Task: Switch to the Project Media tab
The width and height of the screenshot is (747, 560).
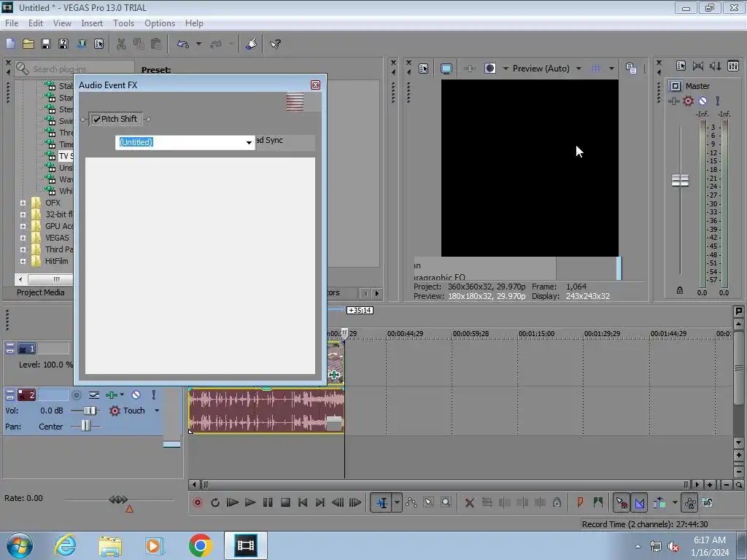Action: pyautogui.click(x=41, y=292)
